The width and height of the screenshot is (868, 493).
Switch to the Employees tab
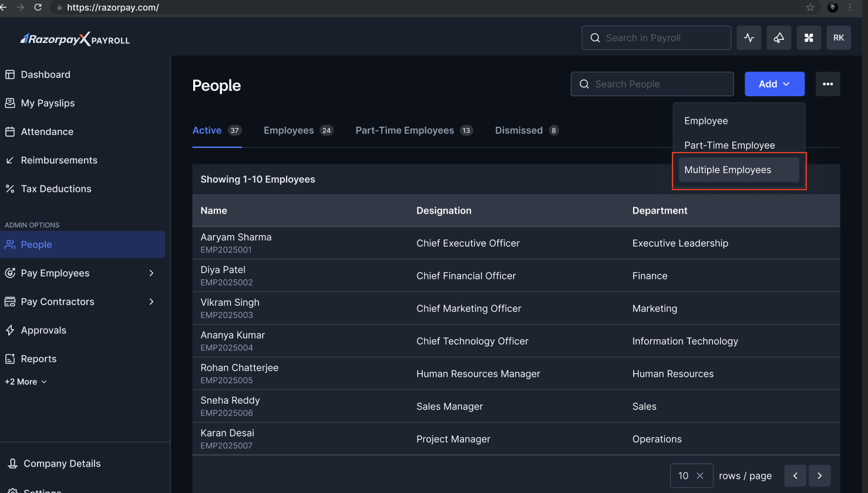point(298,130)
